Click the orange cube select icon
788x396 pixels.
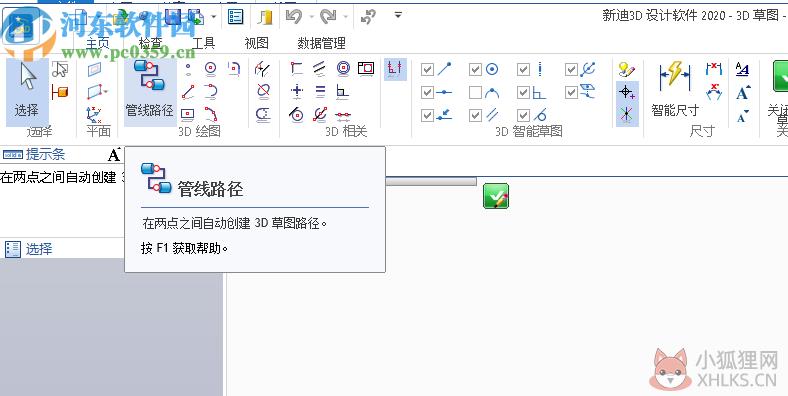click(x=60, y=92)
